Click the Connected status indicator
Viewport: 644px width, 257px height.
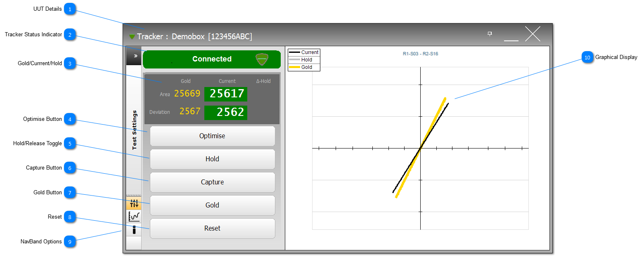click(x=211, y=59)
